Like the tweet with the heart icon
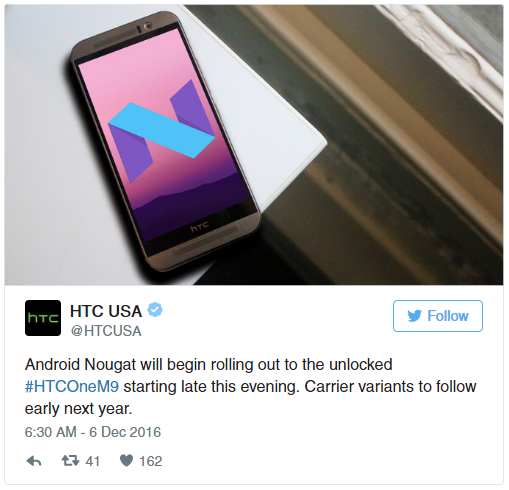 (126, 461)
